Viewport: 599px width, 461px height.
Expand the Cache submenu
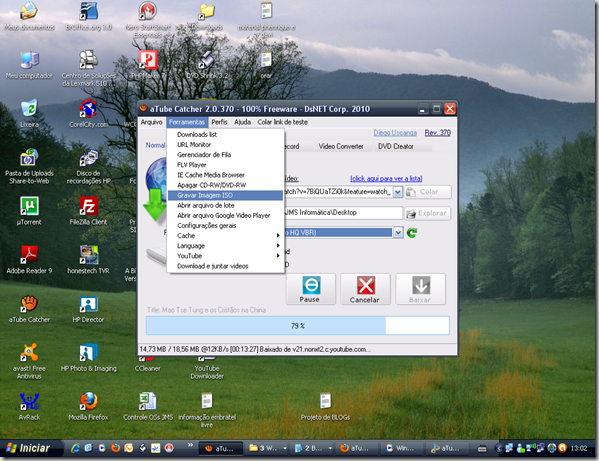click(225, 236)
